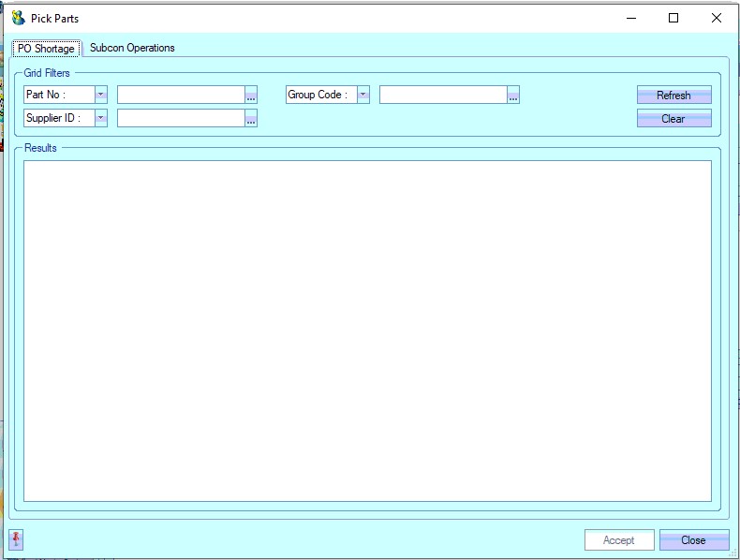This screenshot has height=560, width=740.
Task: Click the Pick Parts title bar app icon
Action: pyautogui.click(x=18, y=18)
